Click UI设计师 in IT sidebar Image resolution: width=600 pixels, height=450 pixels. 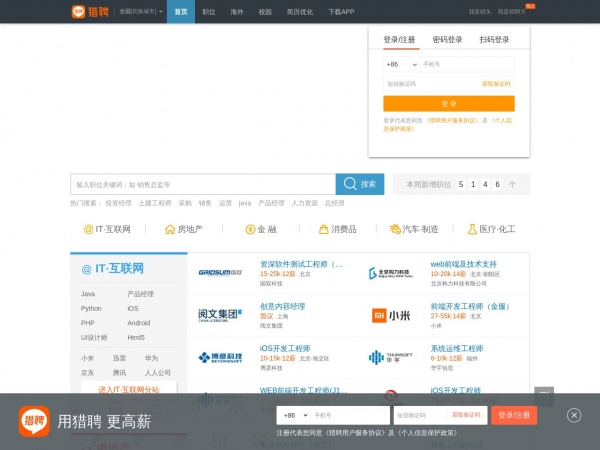(x=94, y=338)
